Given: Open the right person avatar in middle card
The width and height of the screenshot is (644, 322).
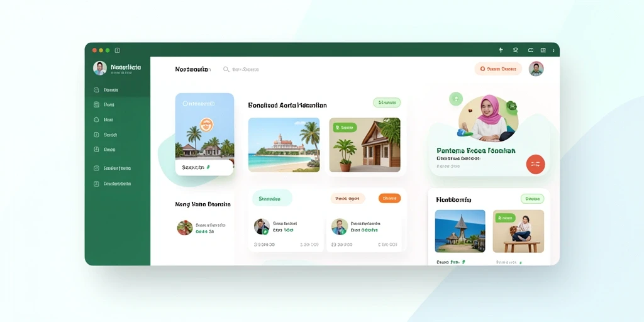Looking at the screenshot, I should click(x=340, y=226).
